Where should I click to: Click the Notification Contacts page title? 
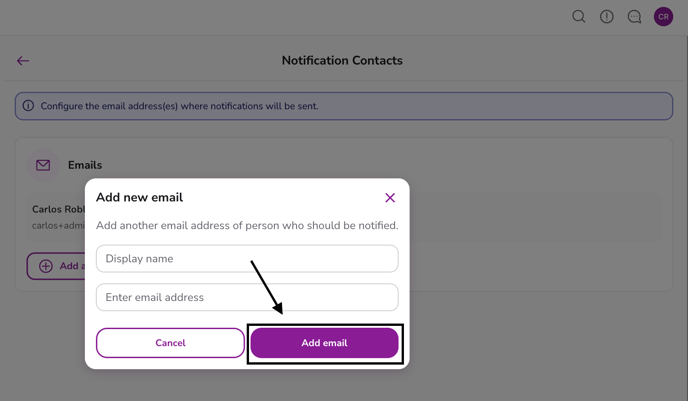coord(342,61)
